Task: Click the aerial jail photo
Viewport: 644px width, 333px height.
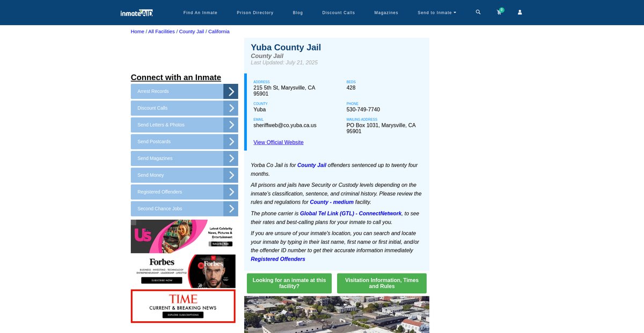Action: click(336, 314)
